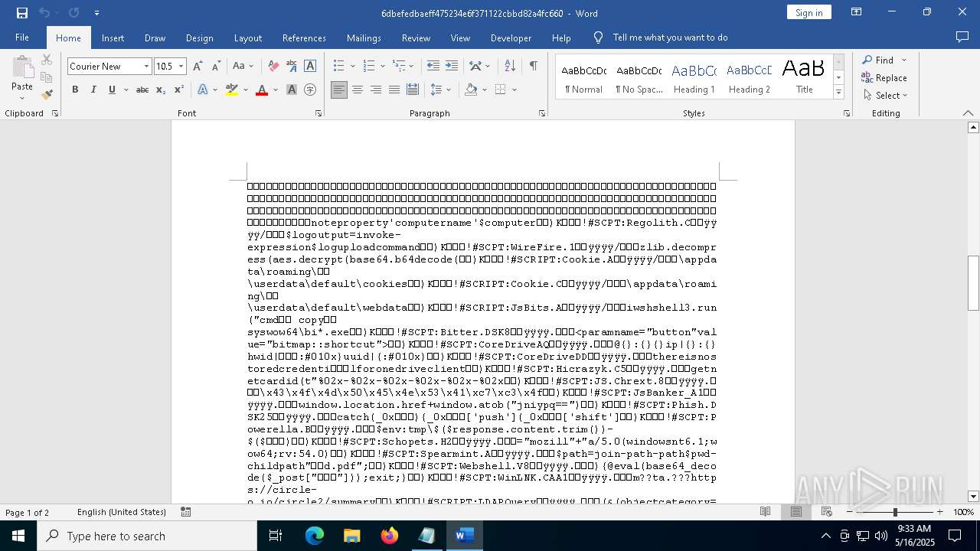The width and height of the screenshot is (980, 551).
Task: Open File Explorer from the taskbar
Action: coord(351,536)
